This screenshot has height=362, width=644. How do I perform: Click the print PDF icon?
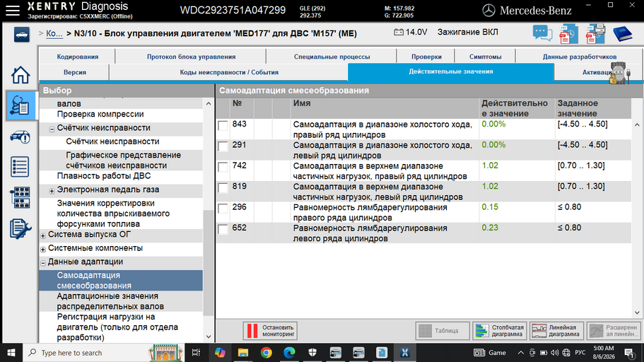click(595, 34)
